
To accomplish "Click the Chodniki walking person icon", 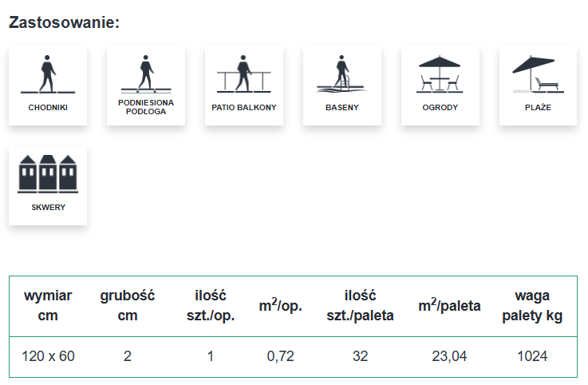I will [x=48, y=74].
